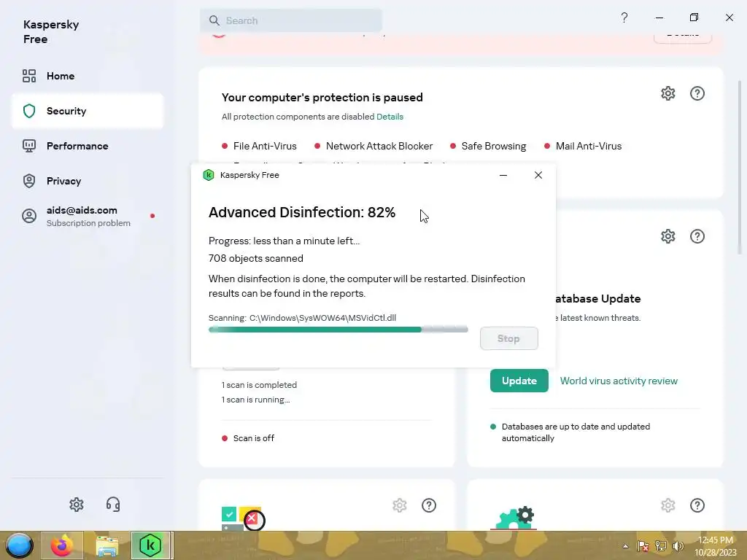Open settings gear on bottom-left card
Viewport: 747px width, 560px height.
point(399,505)
